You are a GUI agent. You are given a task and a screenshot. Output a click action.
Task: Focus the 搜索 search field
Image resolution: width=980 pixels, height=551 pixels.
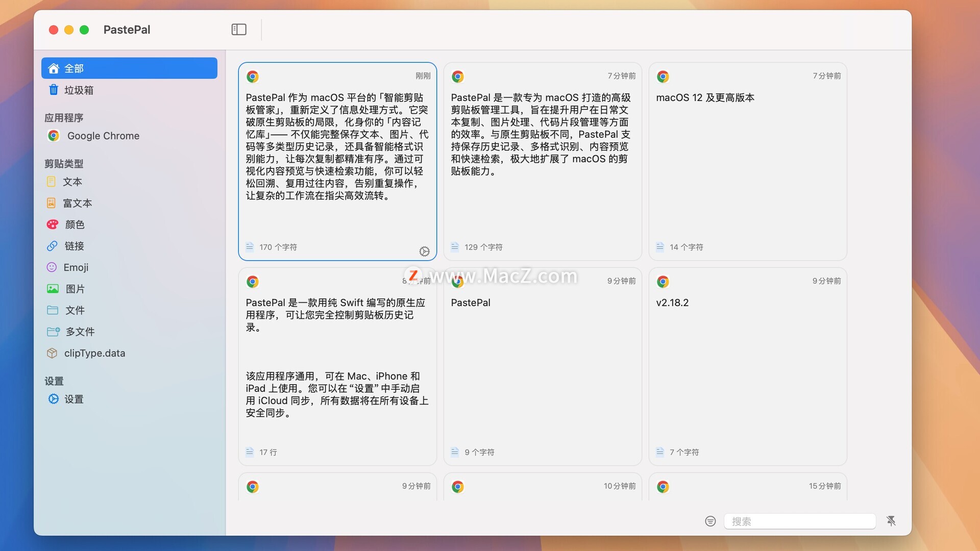[800, 521]
